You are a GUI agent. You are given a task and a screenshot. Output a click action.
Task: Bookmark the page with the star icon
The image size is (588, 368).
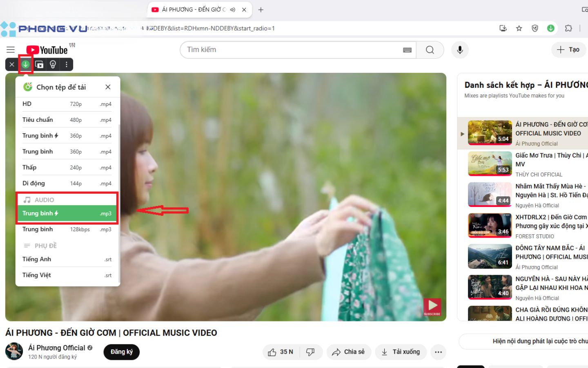coord(519,28)
